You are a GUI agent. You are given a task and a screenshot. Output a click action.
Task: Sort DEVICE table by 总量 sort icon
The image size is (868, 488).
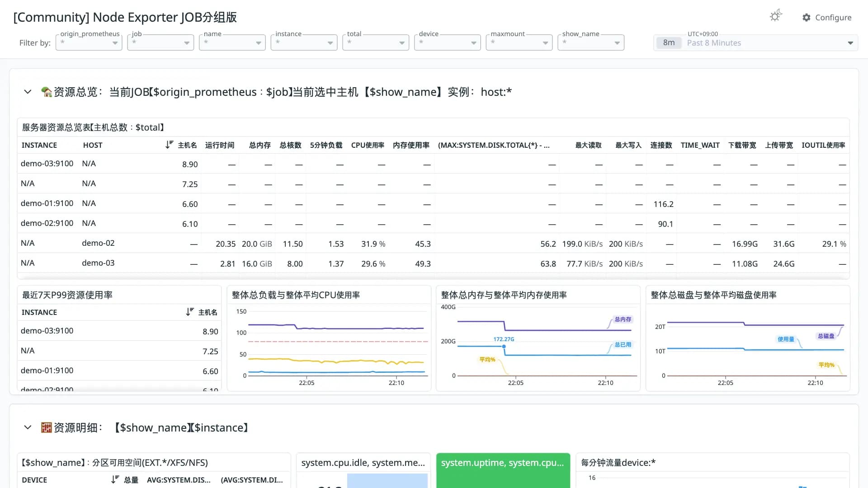[x=115, y=479]
